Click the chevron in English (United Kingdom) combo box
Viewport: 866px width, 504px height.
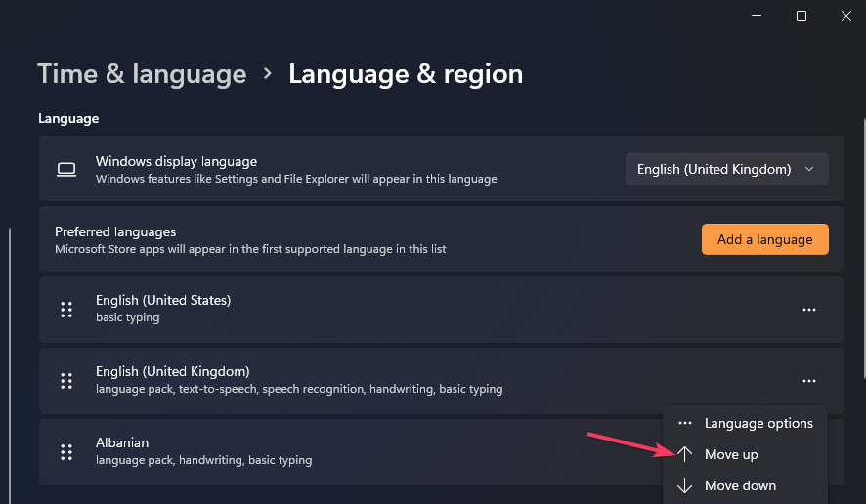(809, 169)
